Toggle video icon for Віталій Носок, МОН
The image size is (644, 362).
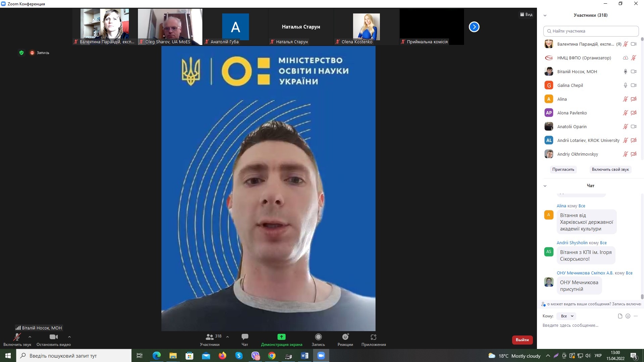coord(634,72)
